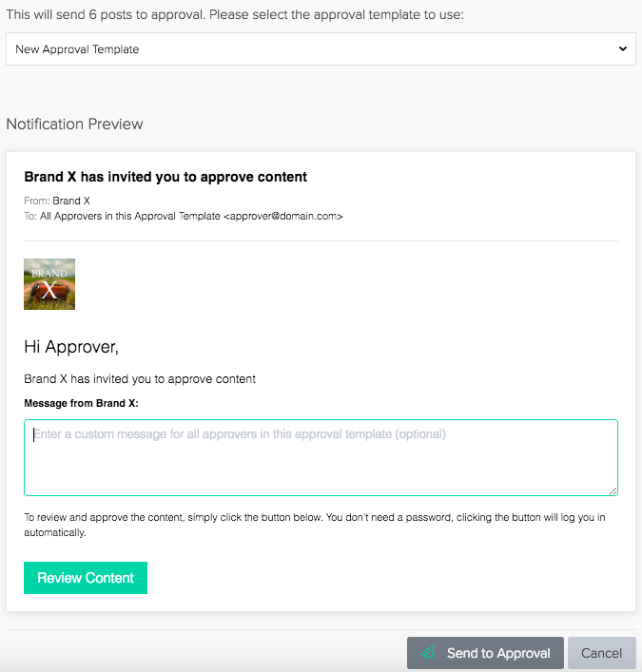The width and height of the screenshot is (642, 672).
Task: Click the Brand X logo image
Action: pos(49,284)
